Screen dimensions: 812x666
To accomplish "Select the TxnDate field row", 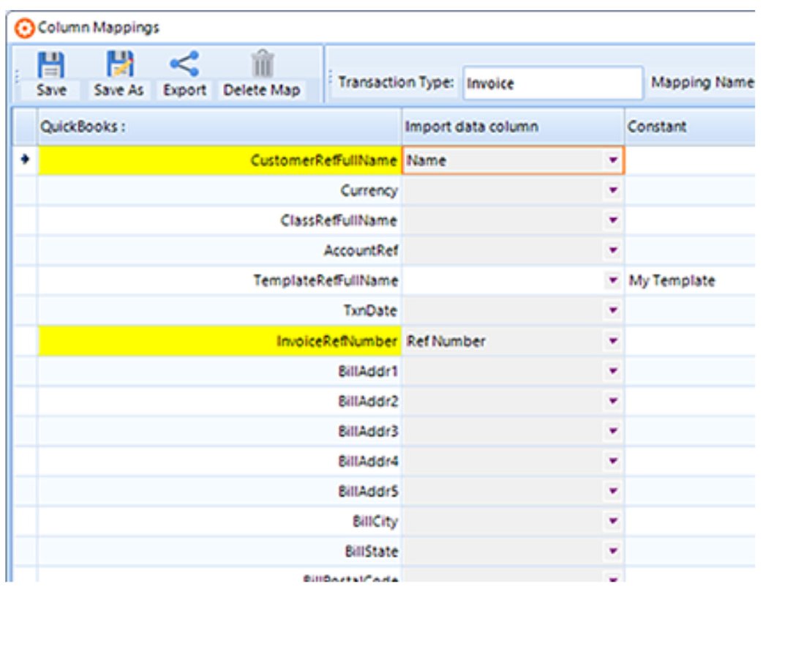I will coord(219,310).
